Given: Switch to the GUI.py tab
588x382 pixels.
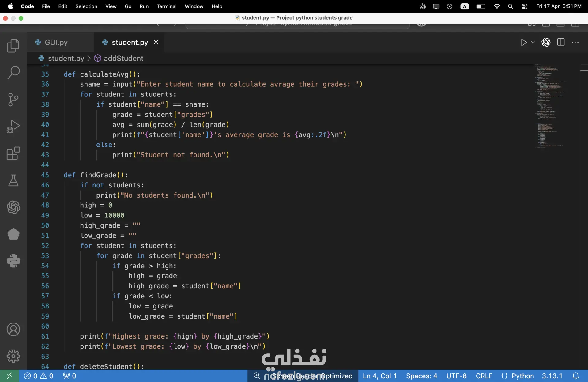Looking at the screenshot, I should coord(56,42).
